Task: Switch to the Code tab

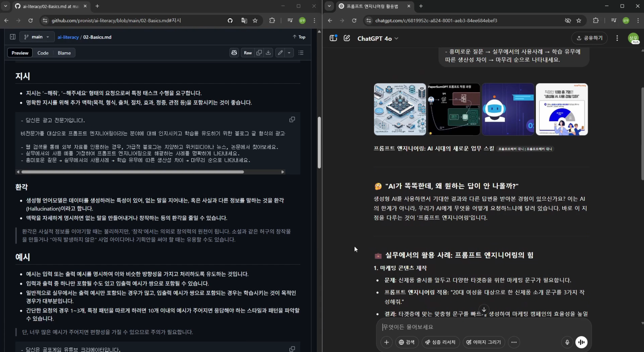Action: [x=43, y=53]
